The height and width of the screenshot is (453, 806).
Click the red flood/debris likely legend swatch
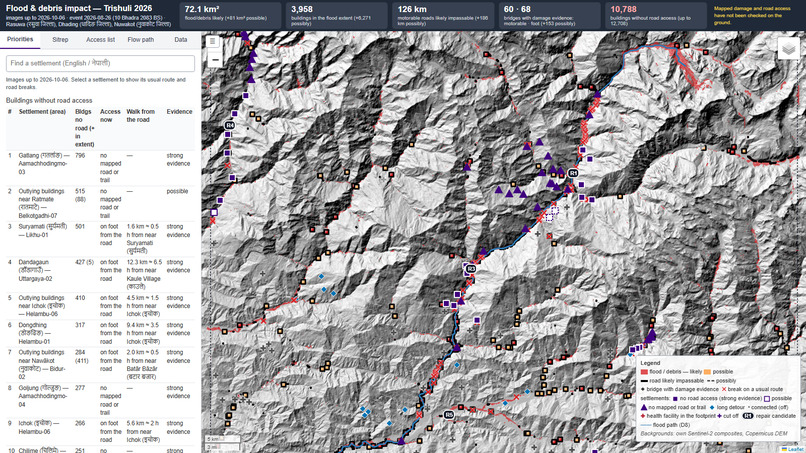point(644,372)
